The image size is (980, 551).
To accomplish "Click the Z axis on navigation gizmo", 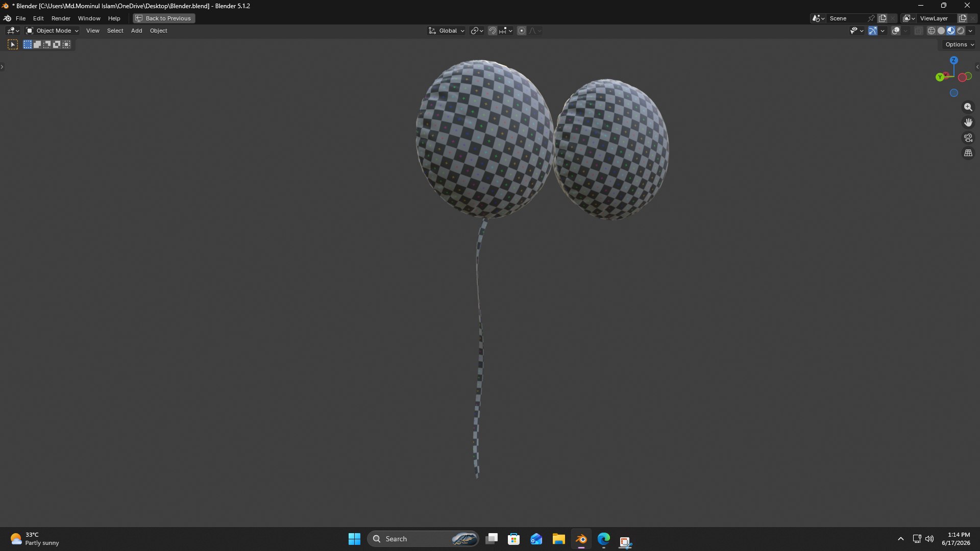I will coord(953,60).
